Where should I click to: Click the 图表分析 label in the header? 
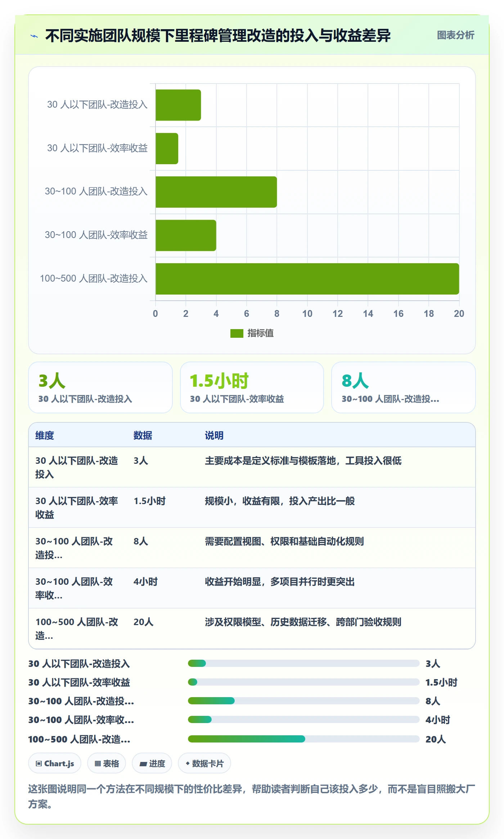tap(455, 35)
